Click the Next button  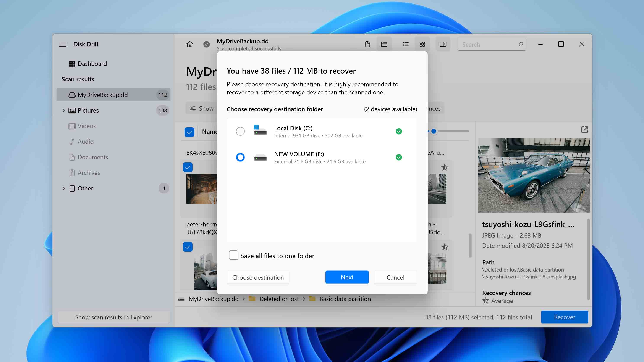[x=347, y=277]
